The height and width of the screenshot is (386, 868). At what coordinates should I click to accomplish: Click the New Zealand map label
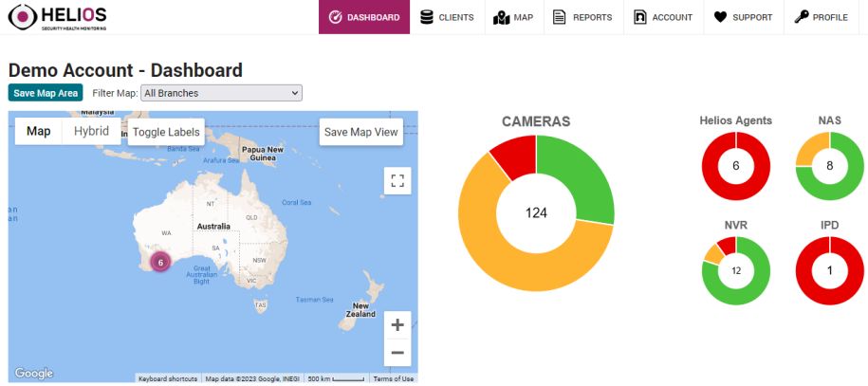point(360,309)
